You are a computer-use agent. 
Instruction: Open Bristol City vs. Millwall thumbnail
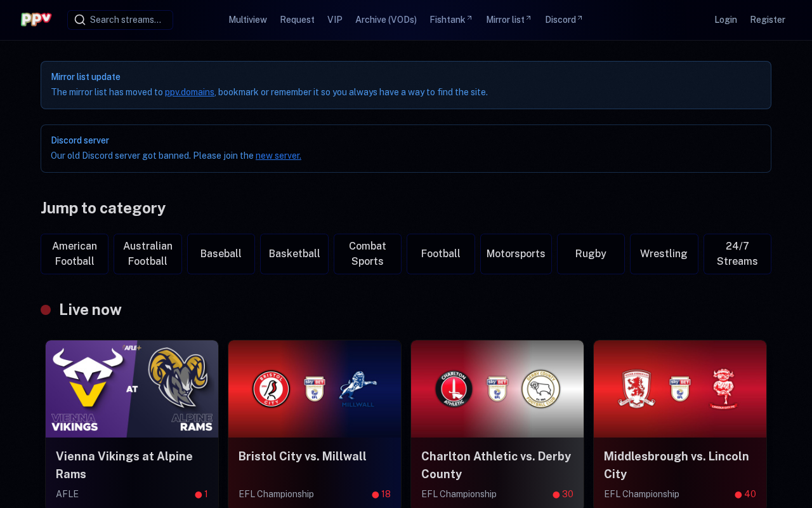pos(315,389)
